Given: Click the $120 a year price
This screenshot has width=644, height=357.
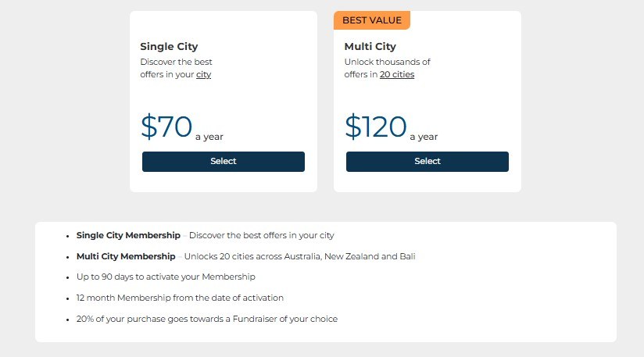Looking at the screenshot, I should pyautogui.click(x=376, y=127).
